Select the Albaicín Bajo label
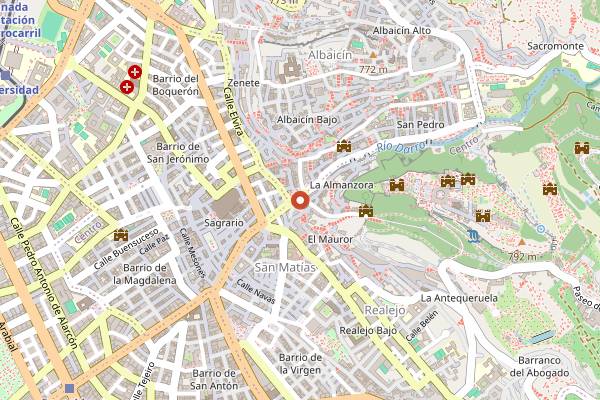The width and height of the screenshot is (600, 400). [307, 120]
